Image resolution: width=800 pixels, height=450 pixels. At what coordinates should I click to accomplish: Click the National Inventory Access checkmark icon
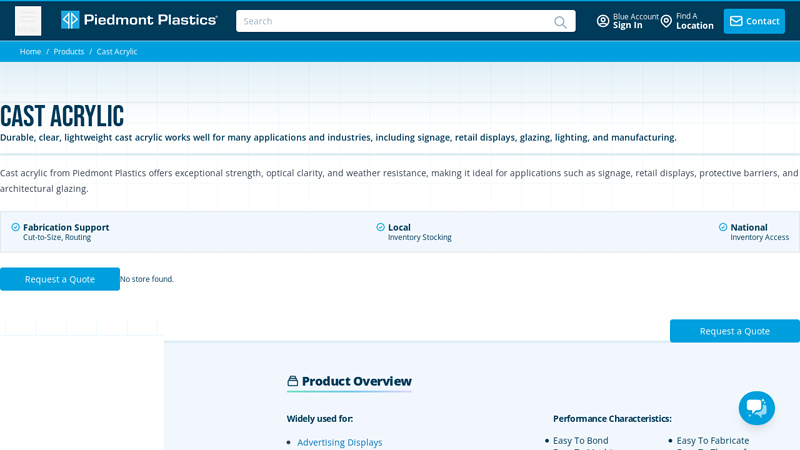723,227
